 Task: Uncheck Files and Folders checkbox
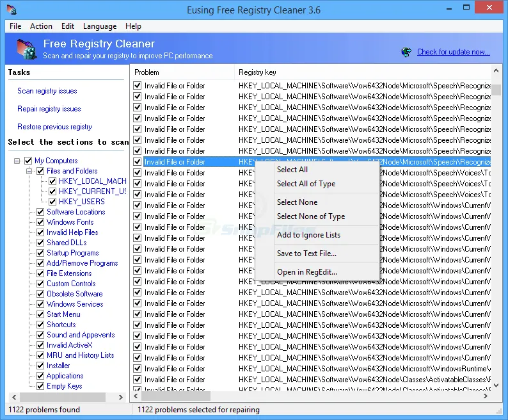click(x=40, y=171)
